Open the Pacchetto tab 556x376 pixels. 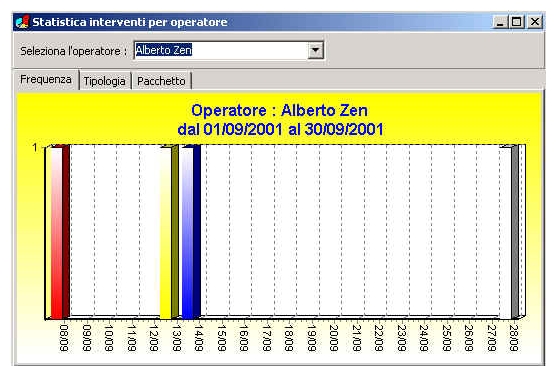pos(161,81)
